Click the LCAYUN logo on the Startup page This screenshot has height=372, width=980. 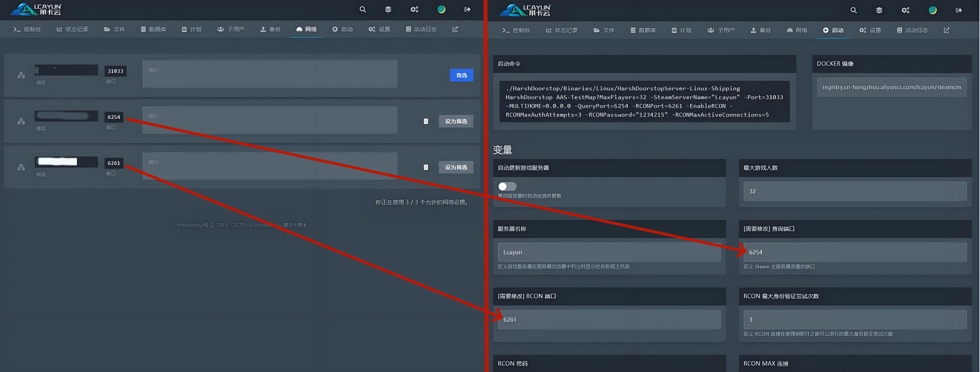coord(525,10)
